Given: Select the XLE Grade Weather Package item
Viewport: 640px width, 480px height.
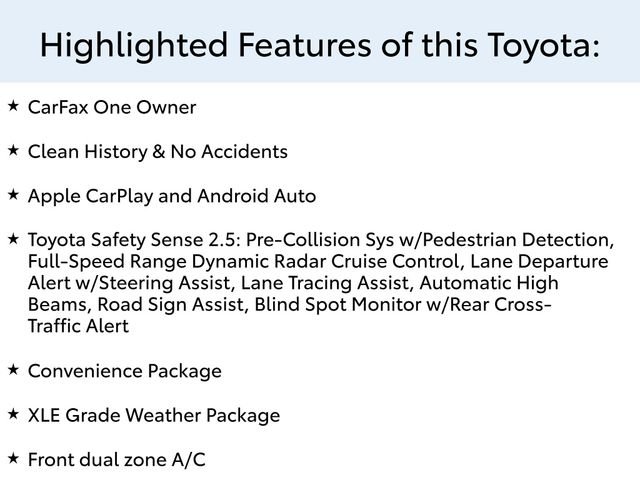Looking at the screenshot, I should 154,416.
